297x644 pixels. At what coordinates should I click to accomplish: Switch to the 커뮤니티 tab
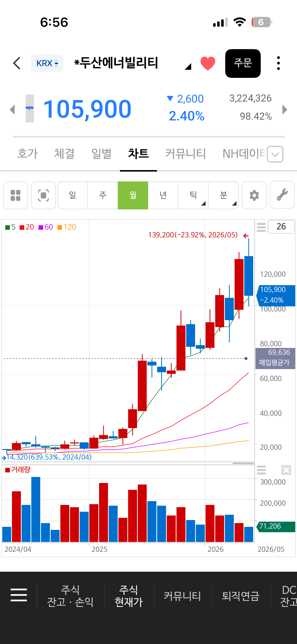point(185,154)
